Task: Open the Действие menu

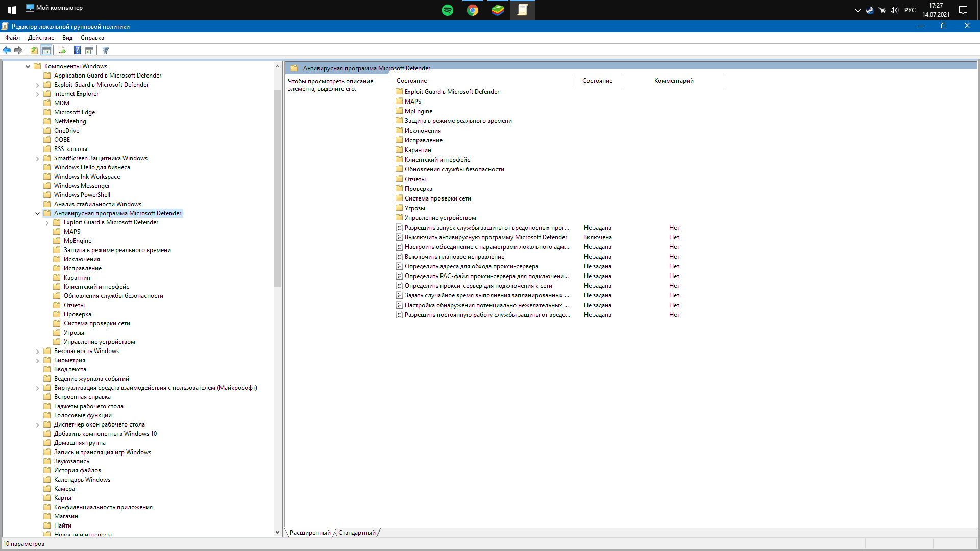Action: tap(41, 38)
